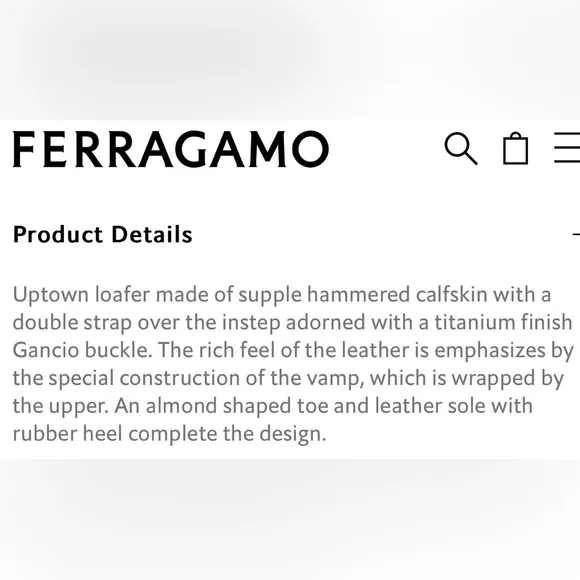The width and height of the screenshot is (580, 580).
Task: Collapse Product Details with the minus icon
Action: point(576,234)
